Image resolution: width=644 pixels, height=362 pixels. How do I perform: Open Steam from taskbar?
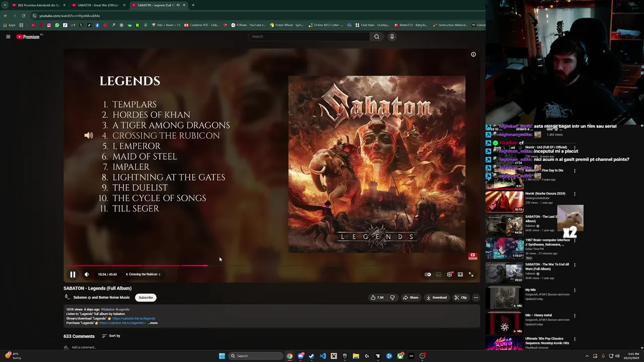pos(311,356)
